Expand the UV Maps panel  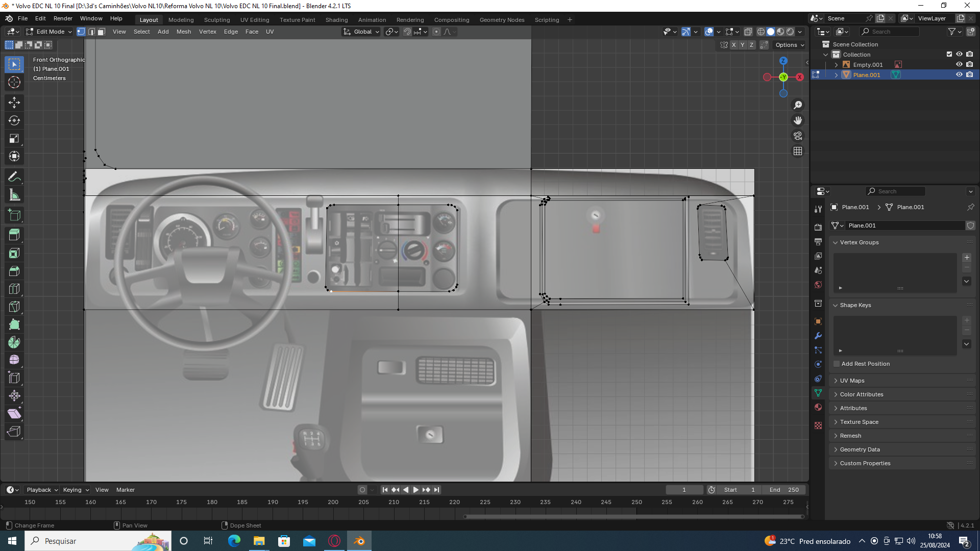(852, 381)
